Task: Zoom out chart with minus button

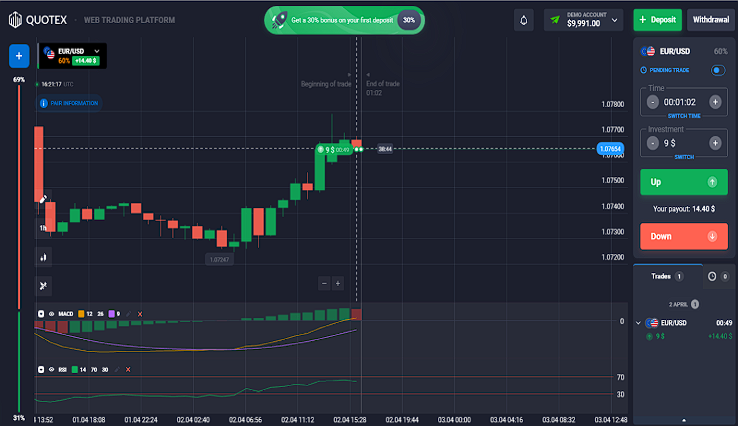Action: click(324, 283)
